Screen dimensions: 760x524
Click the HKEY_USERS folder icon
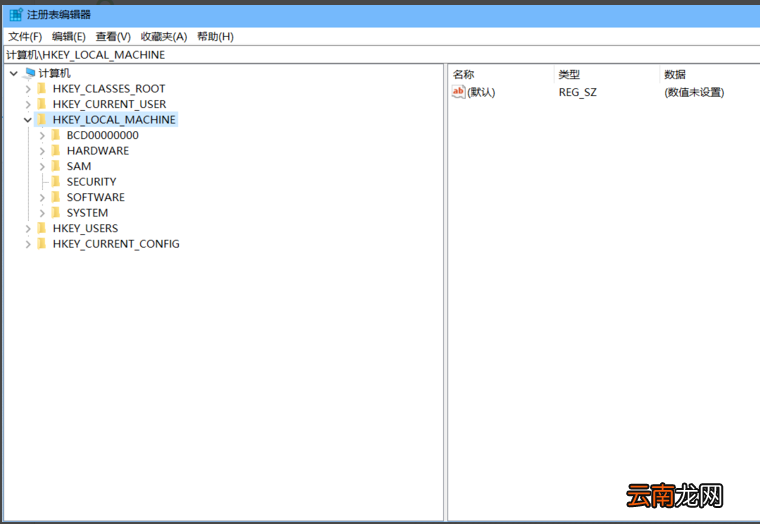click(42, 228)
